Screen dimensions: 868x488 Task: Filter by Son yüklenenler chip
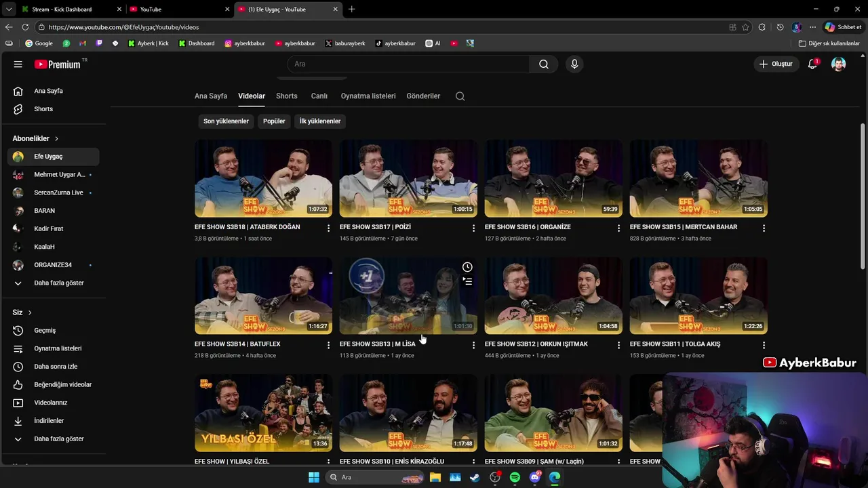click(226, 121)
